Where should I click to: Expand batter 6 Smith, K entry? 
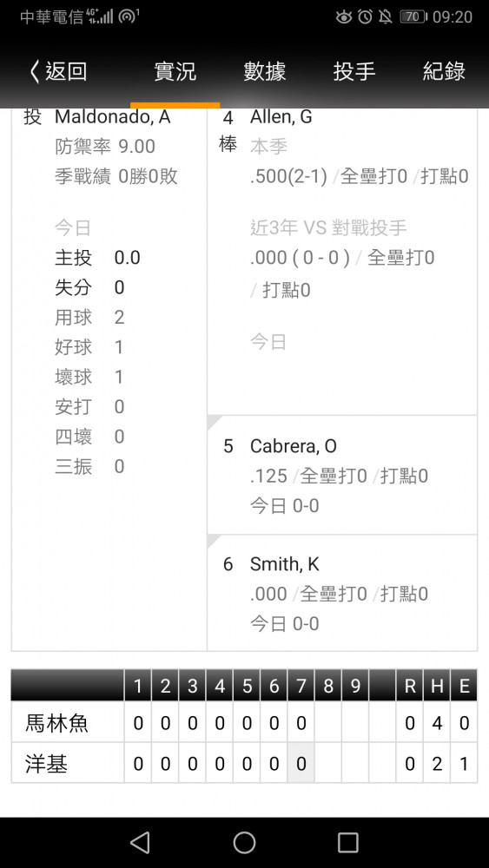[x=342, y=593]
